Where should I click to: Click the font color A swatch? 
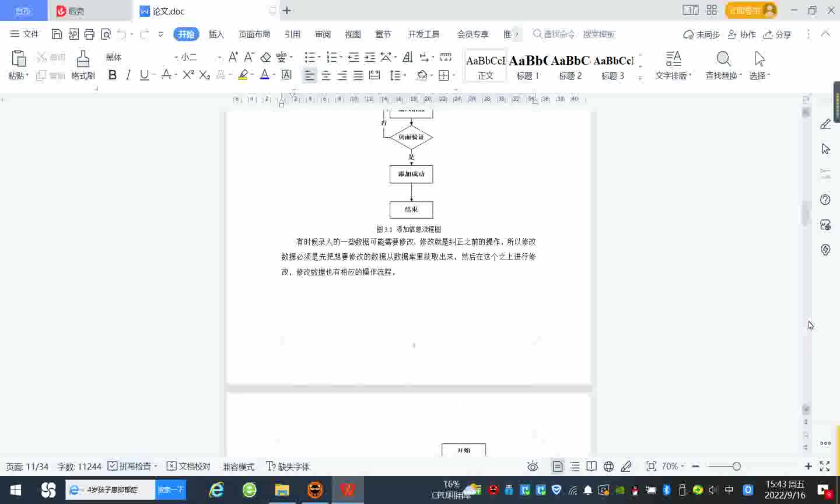click(x=264, y=75)
